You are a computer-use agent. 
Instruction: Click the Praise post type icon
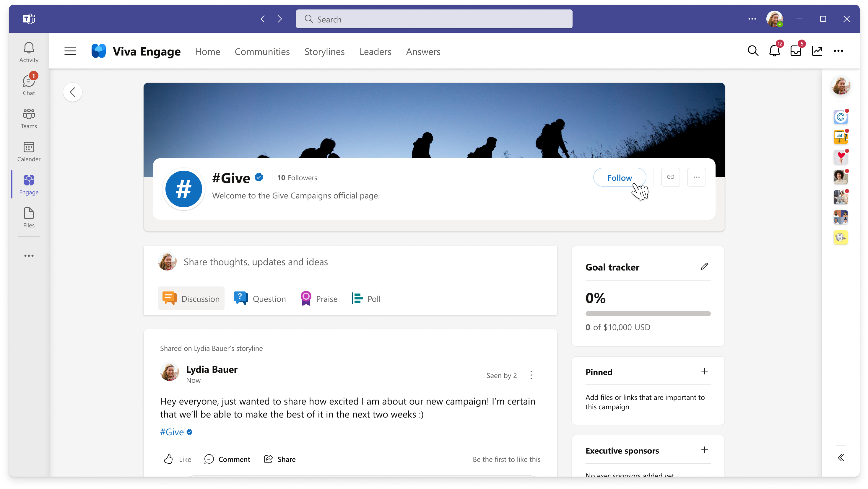coord(307,299)
